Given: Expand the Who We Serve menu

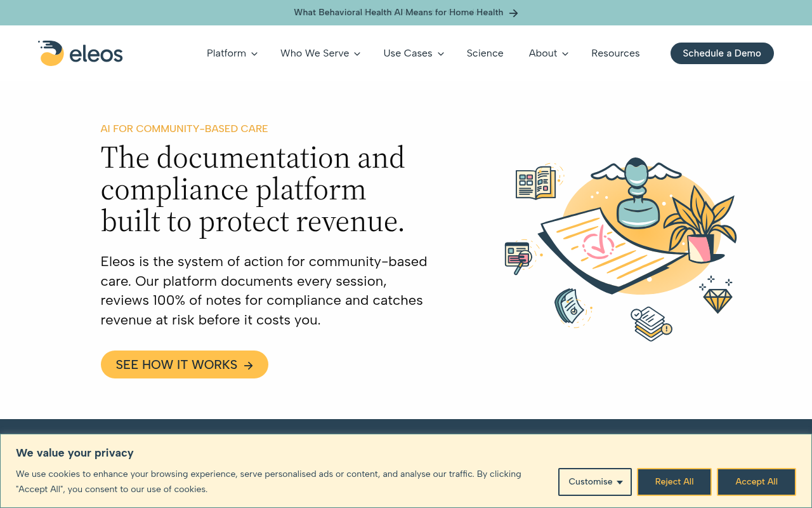Looking at the screenshot, I should click(320, 53).
